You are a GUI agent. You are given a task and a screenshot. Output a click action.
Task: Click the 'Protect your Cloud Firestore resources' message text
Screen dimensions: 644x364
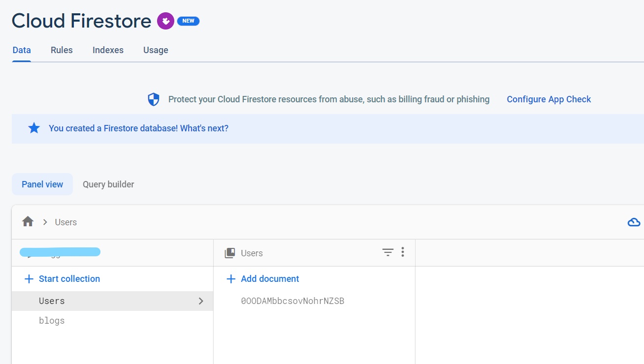pos(329,99)
